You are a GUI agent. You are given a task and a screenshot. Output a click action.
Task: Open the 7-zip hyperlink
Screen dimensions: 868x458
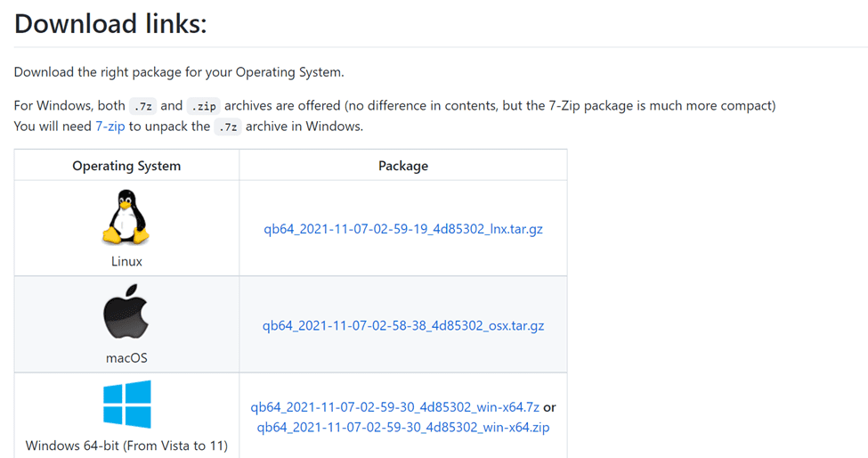(x=110, y=127)
